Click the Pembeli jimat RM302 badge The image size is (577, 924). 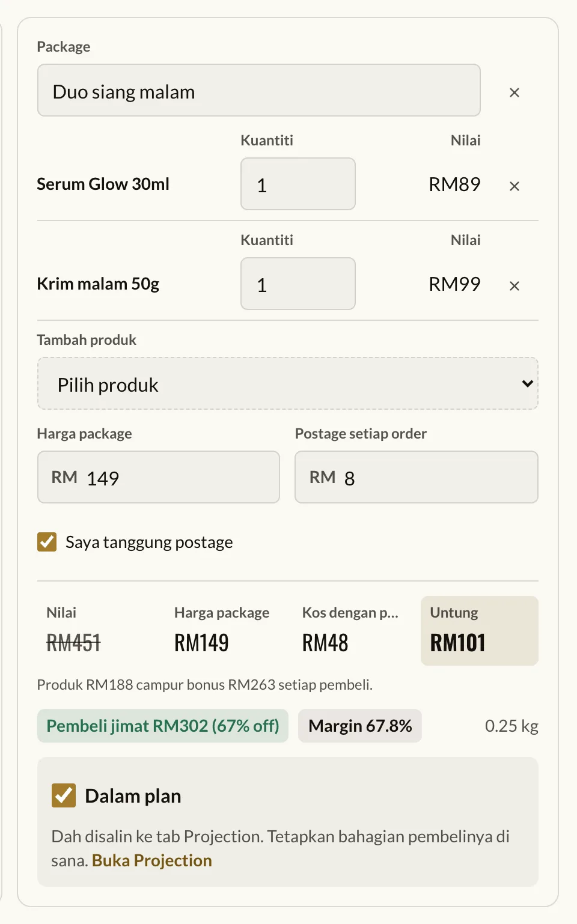point(163,726)
